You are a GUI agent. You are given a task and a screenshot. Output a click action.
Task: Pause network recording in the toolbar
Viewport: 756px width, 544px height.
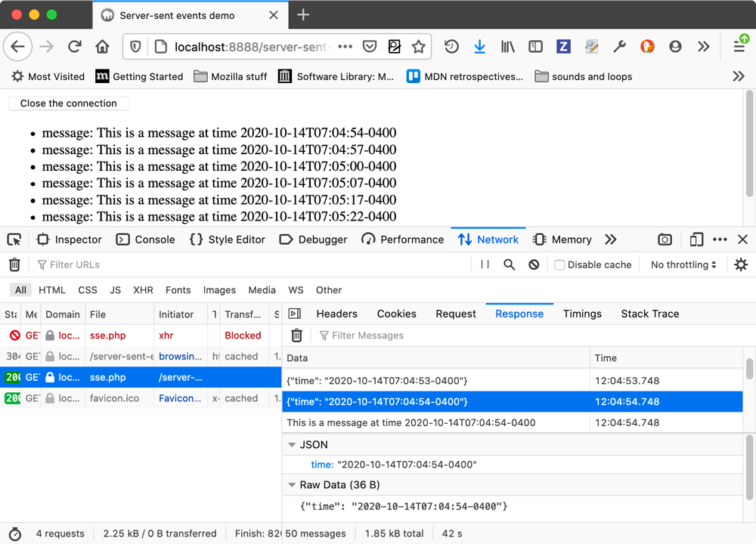[x=485, y=264]
